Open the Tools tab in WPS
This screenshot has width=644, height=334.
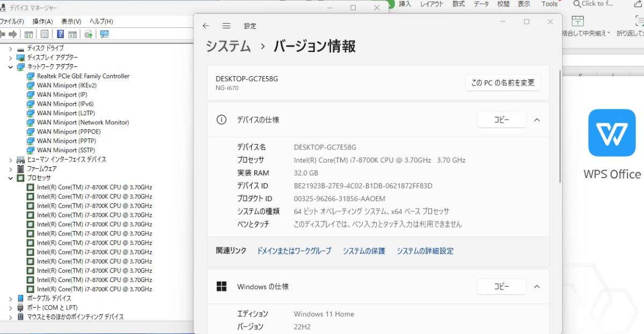[550, 4]
